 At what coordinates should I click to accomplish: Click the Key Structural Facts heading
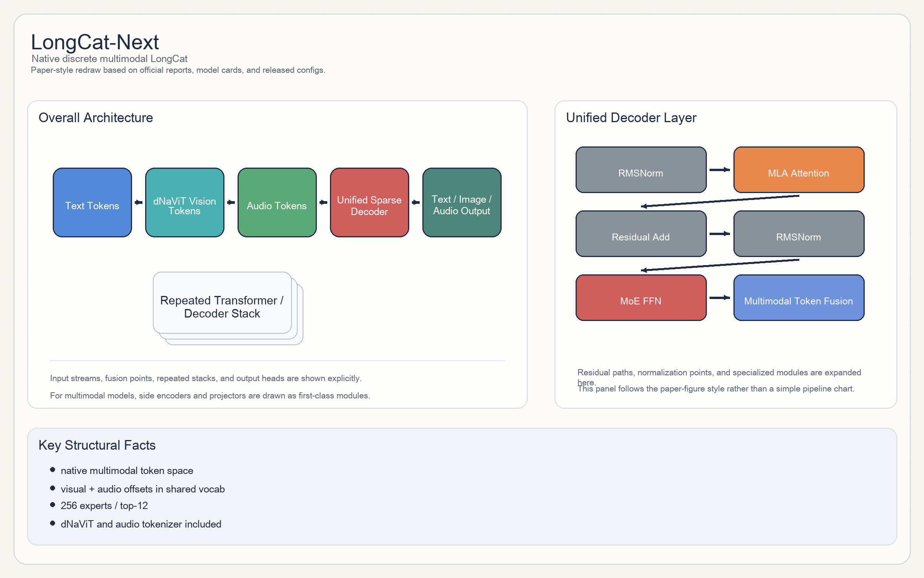97,445
